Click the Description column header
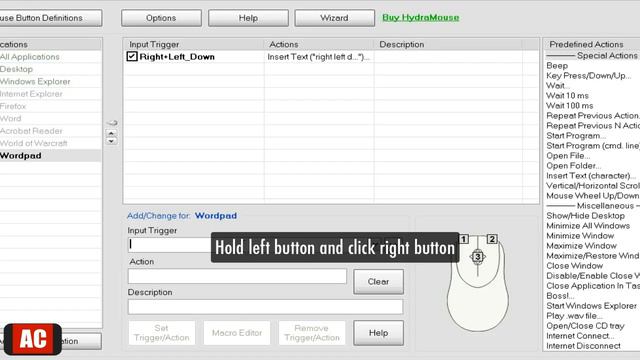The image size is (640, 360). 448,44
